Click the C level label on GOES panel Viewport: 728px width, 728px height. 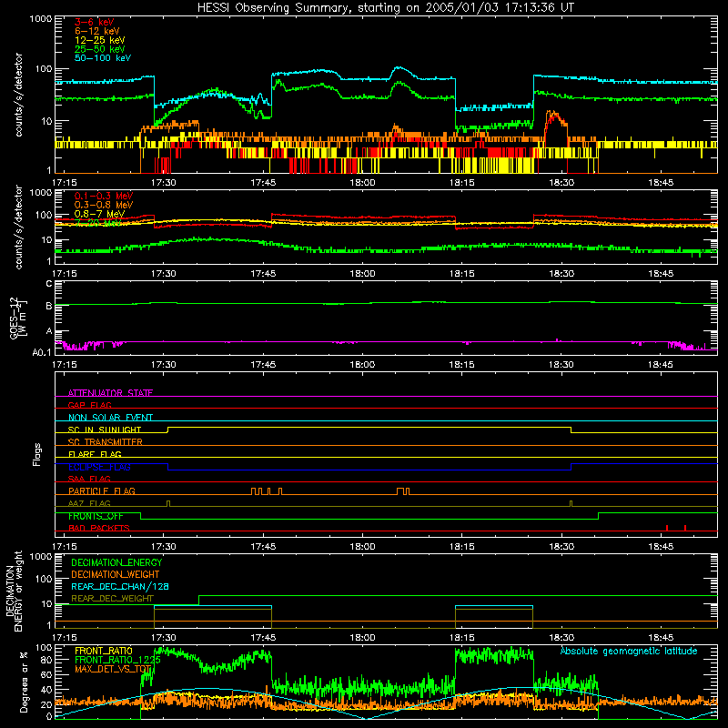(49, 283)
